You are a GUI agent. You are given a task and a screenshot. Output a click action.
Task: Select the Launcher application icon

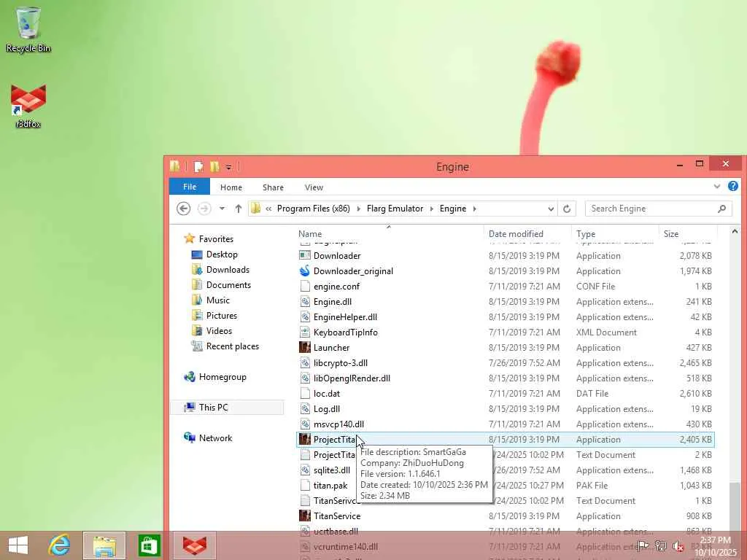pos(305,348)
